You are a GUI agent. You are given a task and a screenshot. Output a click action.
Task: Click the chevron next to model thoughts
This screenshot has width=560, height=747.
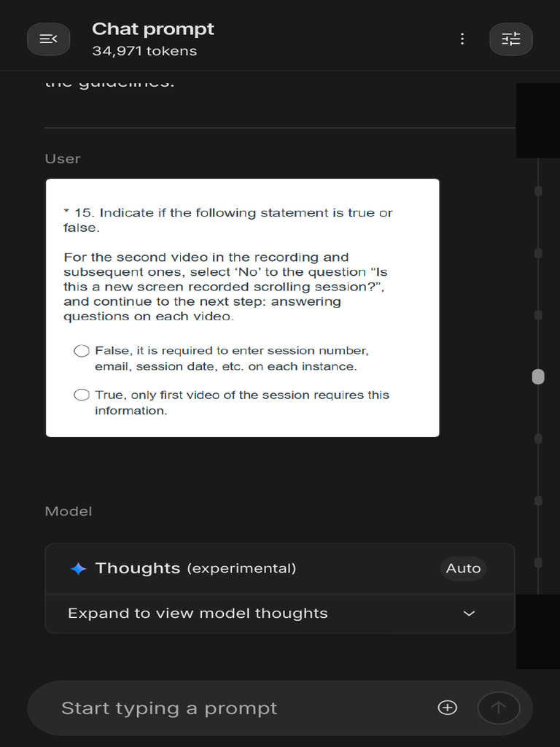pos(469,614)
